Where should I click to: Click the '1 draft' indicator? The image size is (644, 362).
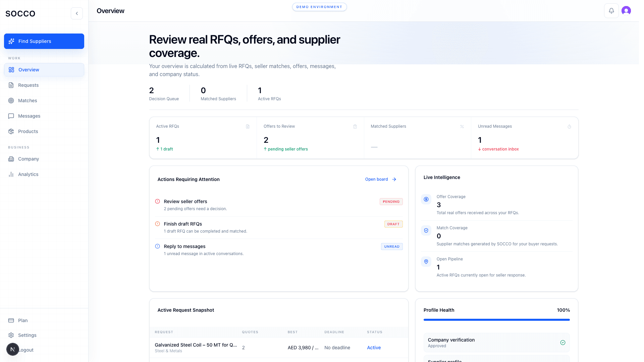click(164, 149)
